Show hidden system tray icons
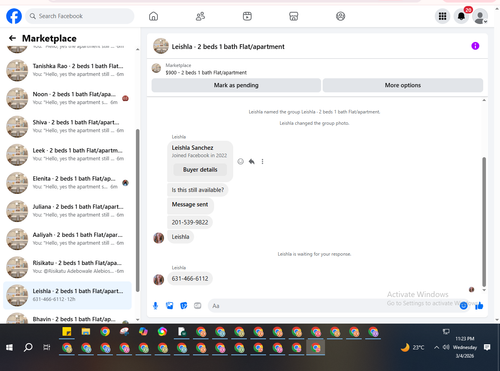 point(436,347)
